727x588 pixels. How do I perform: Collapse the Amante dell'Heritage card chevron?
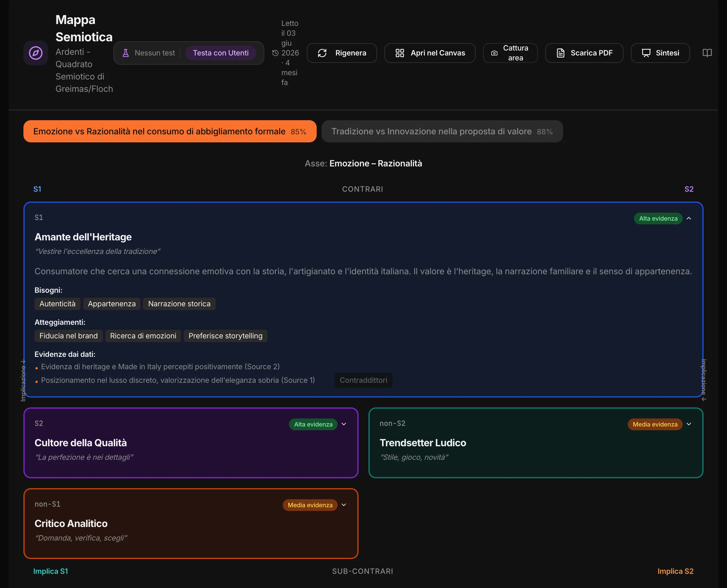[x=689, y=218]
